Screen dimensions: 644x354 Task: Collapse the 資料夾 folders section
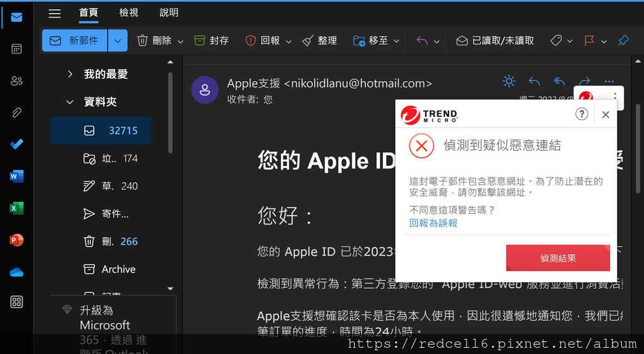[x=70, y=102]
